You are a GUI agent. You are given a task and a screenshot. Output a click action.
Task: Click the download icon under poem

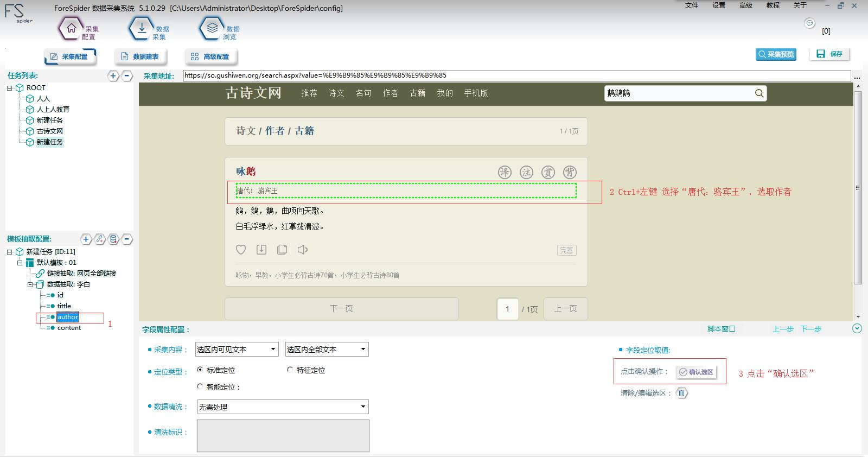261,250
